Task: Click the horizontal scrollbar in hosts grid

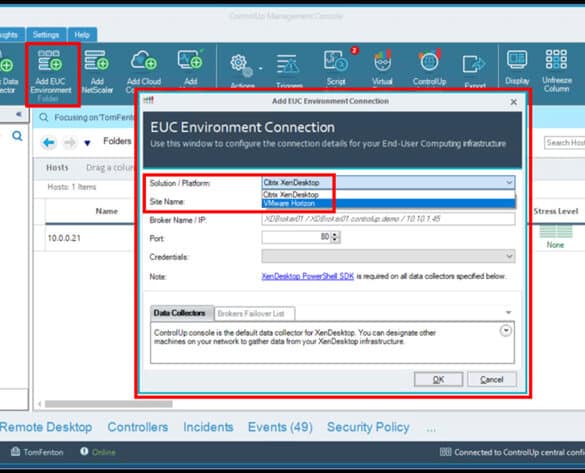Action: click(x=109, y=404)
